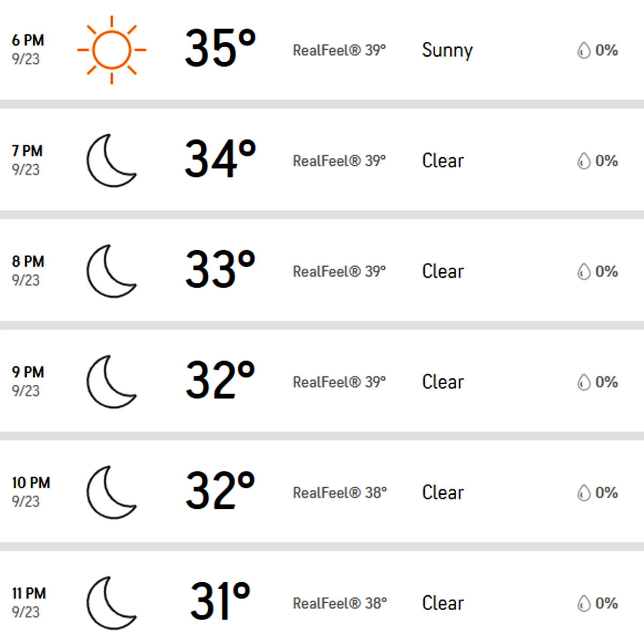This screenshot has width=644, height=644.
Task: Click the Sunny condition label
Action: [447, 50]
